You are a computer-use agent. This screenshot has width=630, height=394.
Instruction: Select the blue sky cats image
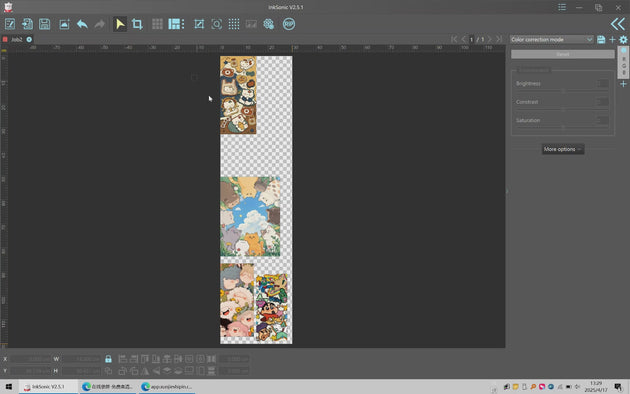[250, 216]
